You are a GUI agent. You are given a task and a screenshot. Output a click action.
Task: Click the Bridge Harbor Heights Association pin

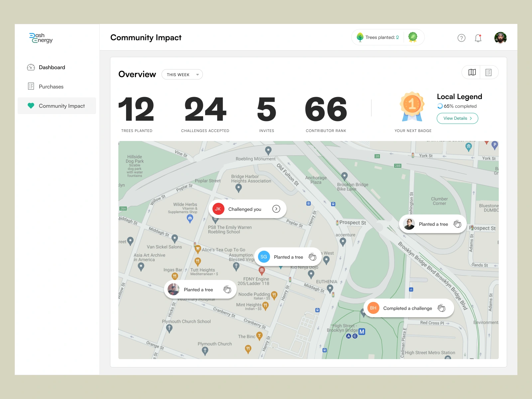pos(238,188)
